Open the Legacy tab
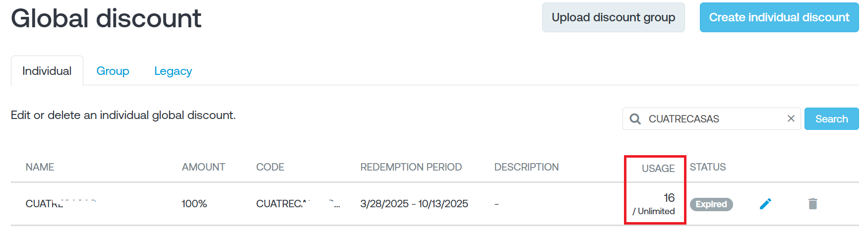 coord(173,71)
